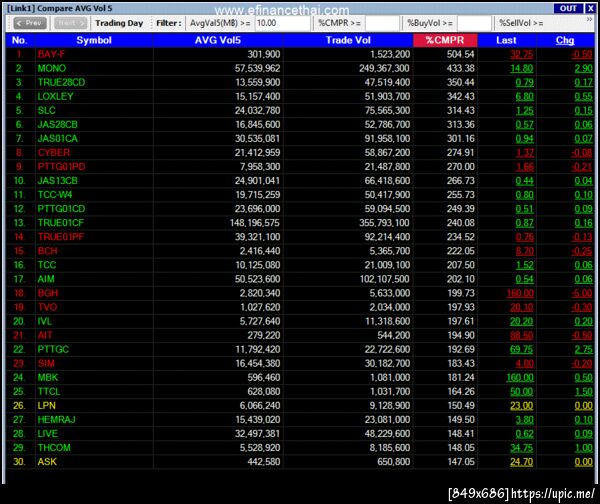Click ASK %CMPR value 147.05

tap(461, 462)
